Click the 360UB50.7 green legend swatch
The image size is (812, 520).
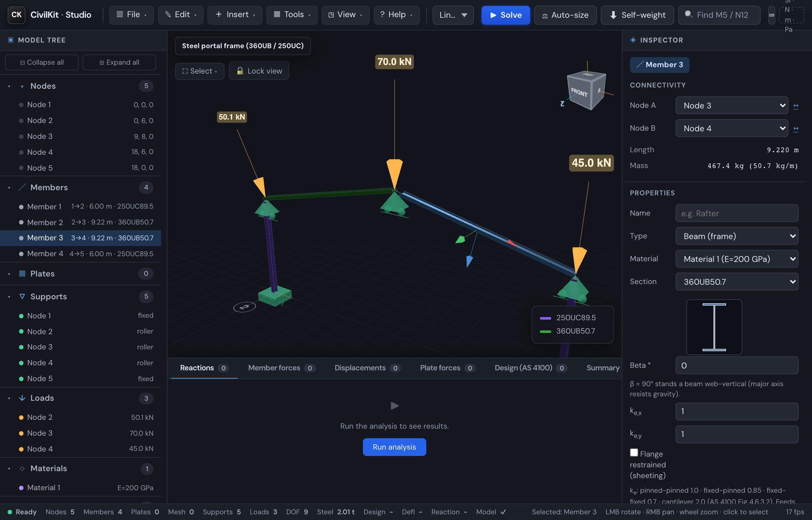pyautogui.click(x=546, y=332)
